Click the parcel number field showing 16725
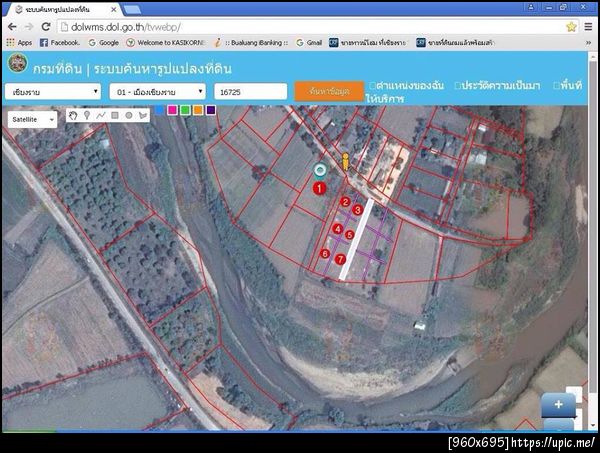This screenshot has height=453, width=600. (251, 92)
